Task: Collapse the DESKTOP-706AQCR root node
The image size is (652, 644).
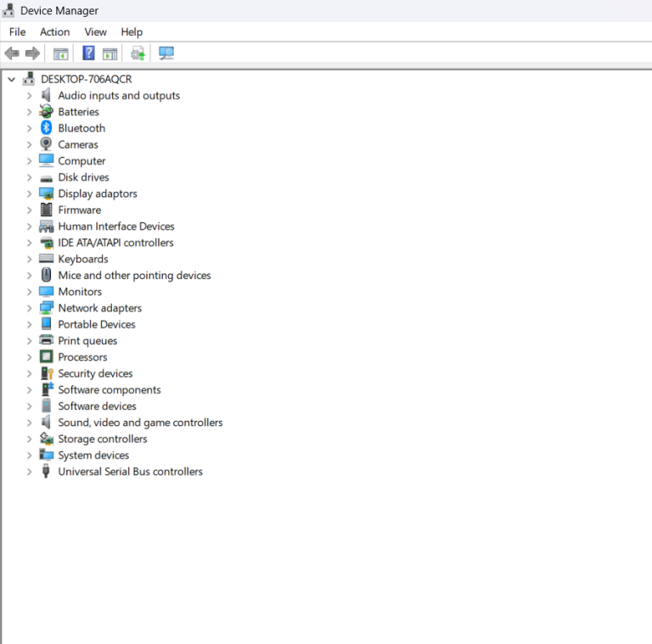Action: click(x=12, y=79)
